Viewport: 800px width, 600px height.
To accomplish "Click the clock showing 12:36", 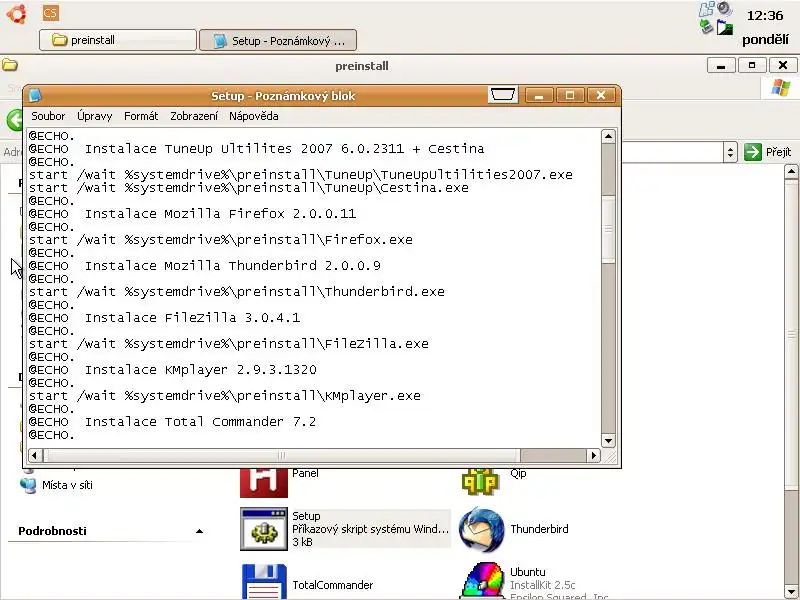I will click(765, 16).
